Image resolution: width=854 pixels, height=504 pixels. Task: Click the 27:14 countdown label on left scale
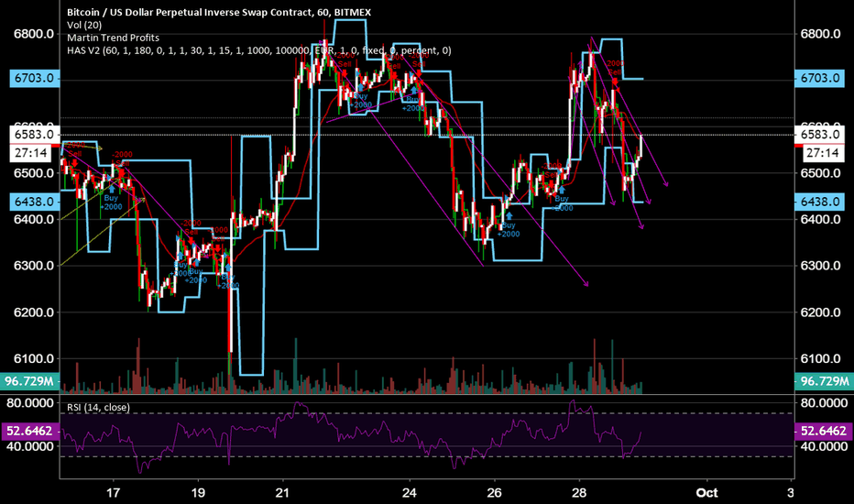click(x=31, y=153)
